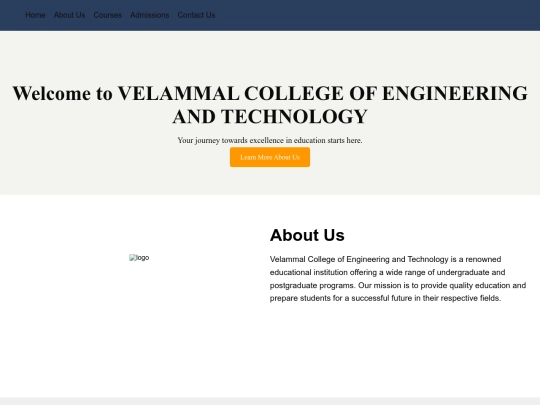Click the 'AND TECHNOLOGY' heading line

point(270,116)
